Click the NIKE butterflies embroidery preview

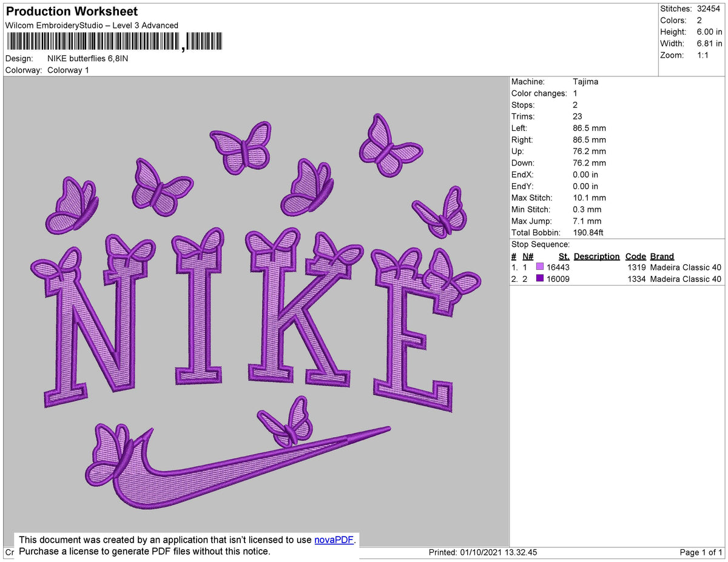click(256, 311)
